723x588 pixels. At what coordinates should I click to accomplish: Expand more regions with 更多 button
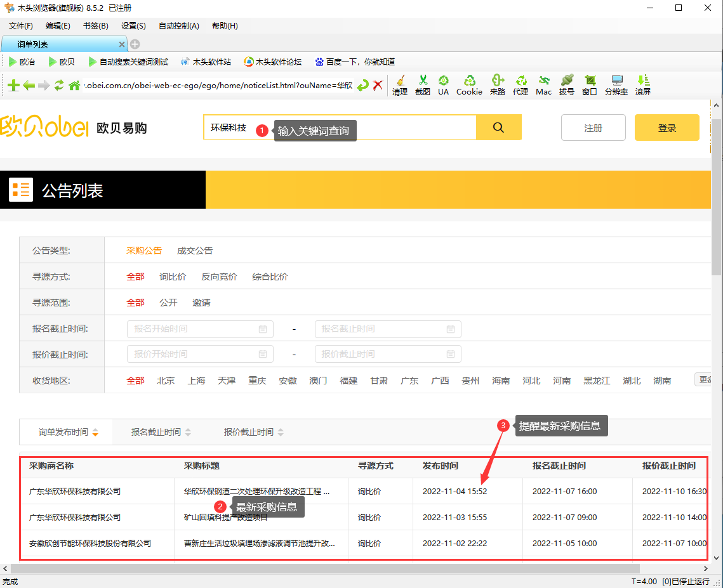pos(703,380)
